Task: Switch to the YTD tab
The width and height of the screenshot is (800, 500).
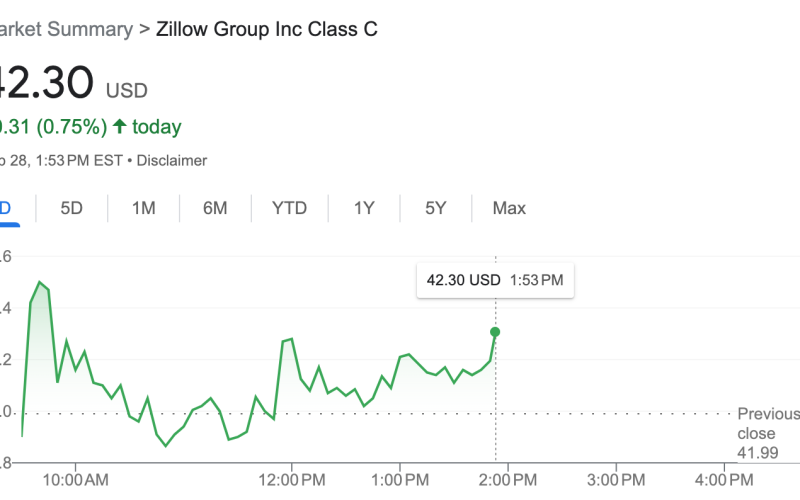Action: click(290, 208)
